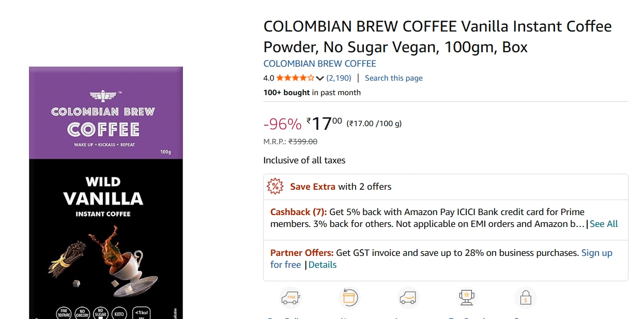Open Search this page
Screen dimensions: 644x319
coord(393,78)
